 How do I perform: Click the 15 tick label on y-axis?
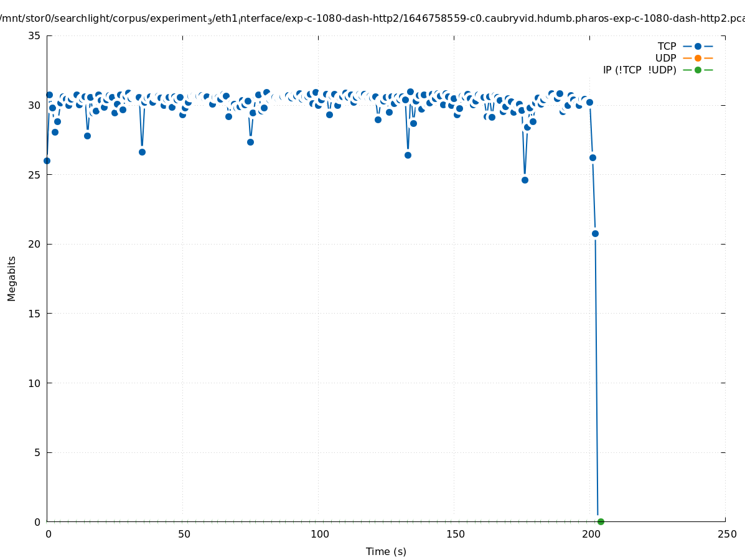[x=35, y=314]
